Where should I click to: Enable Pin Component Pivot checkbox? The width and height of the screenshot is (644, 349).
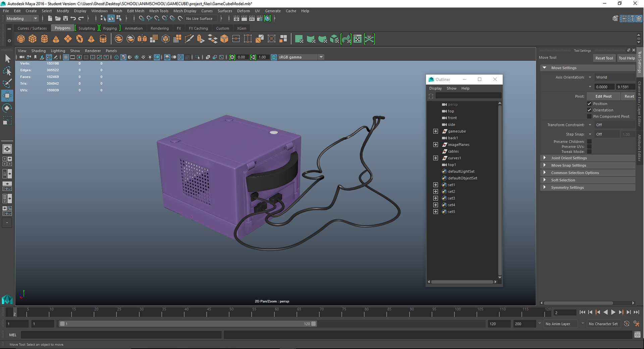pos(589,116)
